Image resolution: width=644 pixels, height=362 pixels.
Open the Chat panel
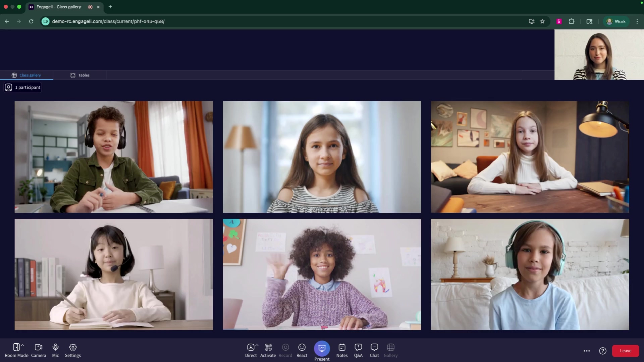point(374,350)
